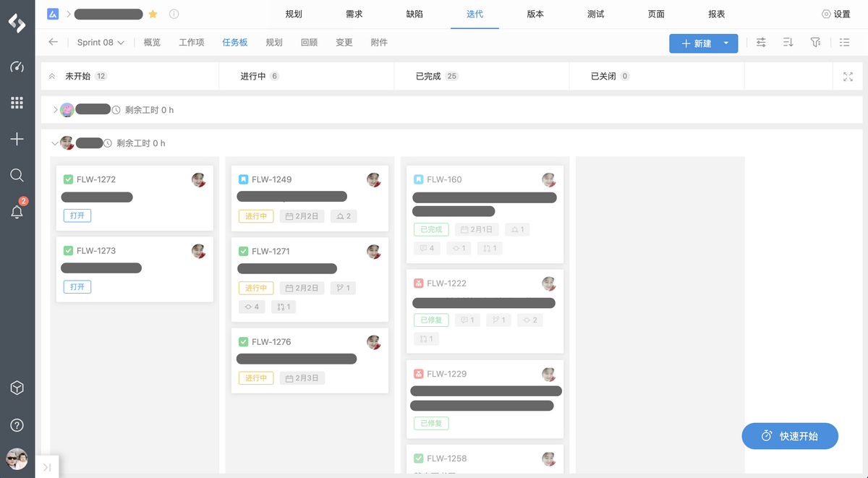Image resolution: width=868 pixels, height=478 pixels.
Task: Click the sort icon on the toolbar
Action: [x=788, y=43]
